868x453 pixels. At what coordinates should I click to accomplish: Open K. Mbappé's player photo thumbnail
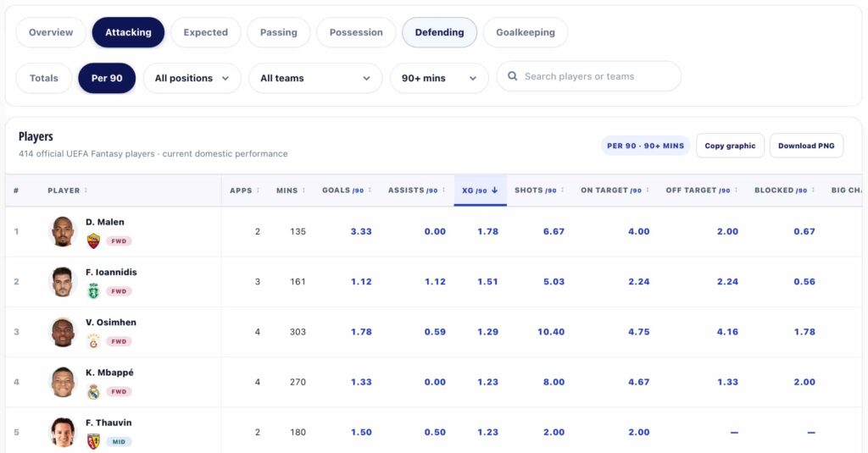[63, 382]
